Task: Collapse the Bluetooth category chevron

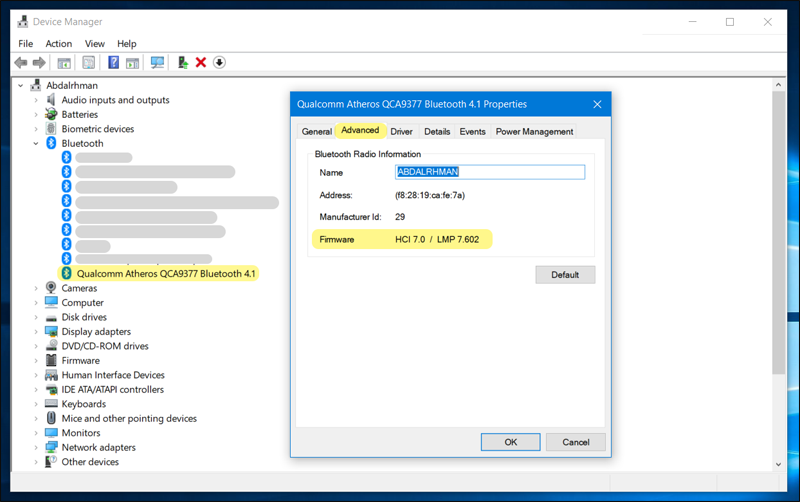Action: (36, 143)
